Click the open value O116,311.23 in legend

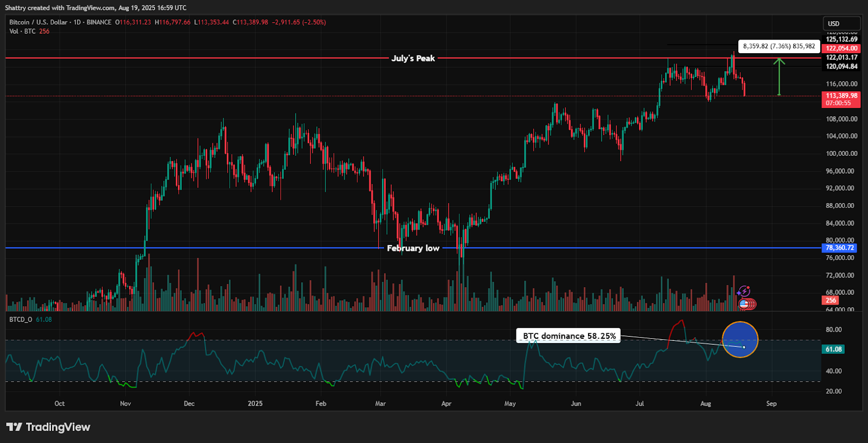tap(133, 22)
